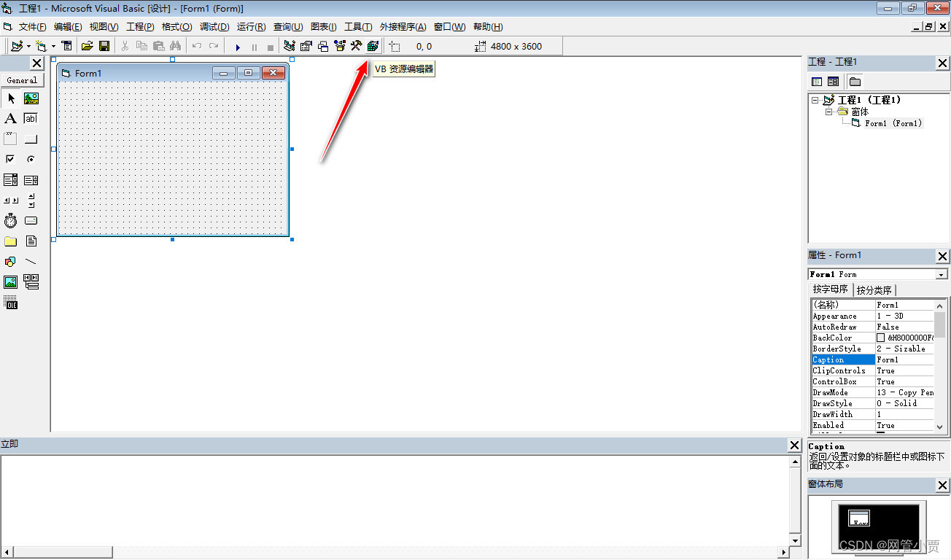Click the Find binoculars toolbar icon

[x=175, y=46]
